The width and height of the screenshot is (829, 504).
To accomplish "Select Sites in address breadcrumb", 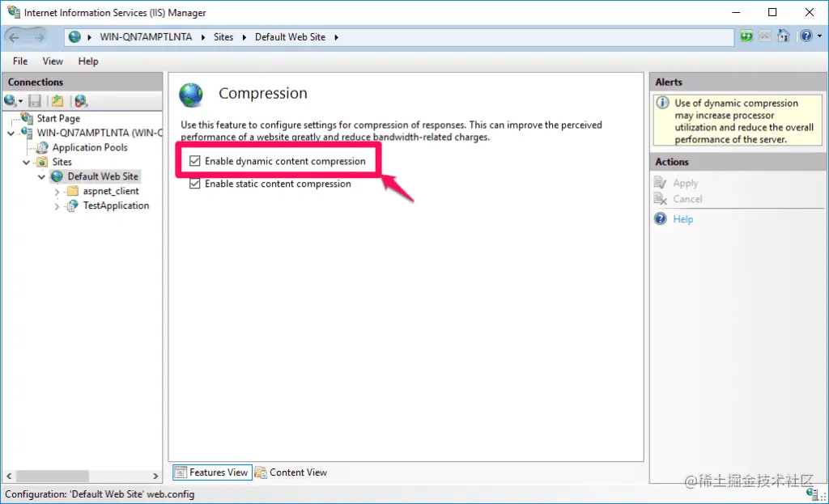I will pyautogui.click(x=223, y=37).
